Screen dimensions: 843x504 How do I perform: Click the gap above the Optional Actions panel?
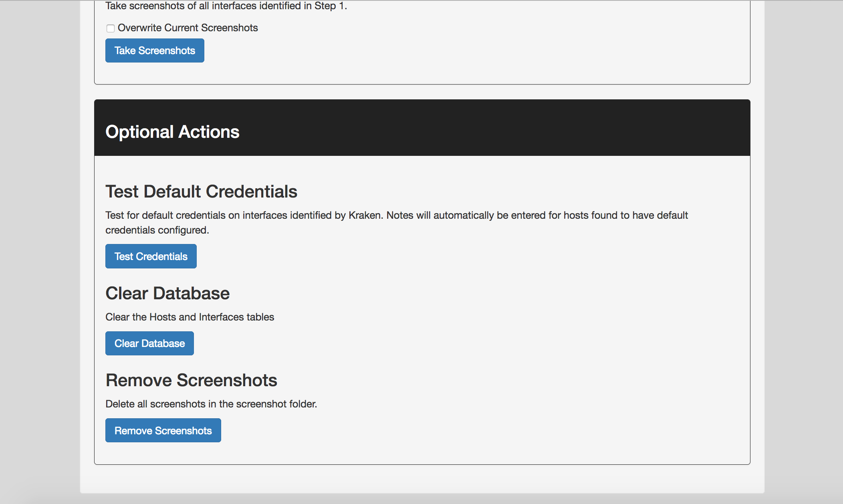[421, 92]
